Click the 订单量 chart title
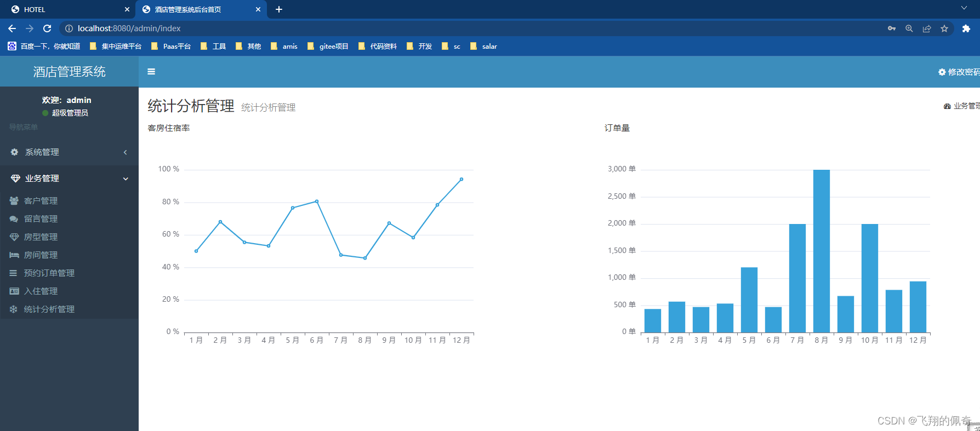Screen dimensions: 980x431 (x=617, y=128)
